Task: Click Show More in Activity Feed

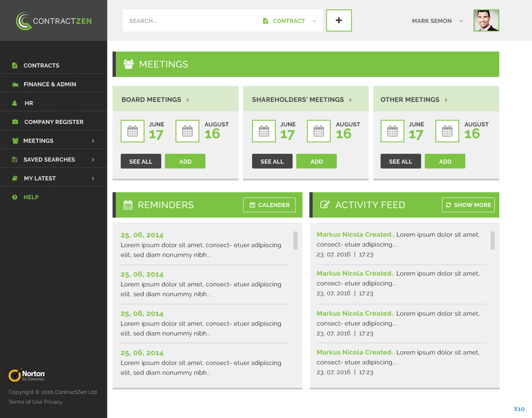Action: pos(468,205)
